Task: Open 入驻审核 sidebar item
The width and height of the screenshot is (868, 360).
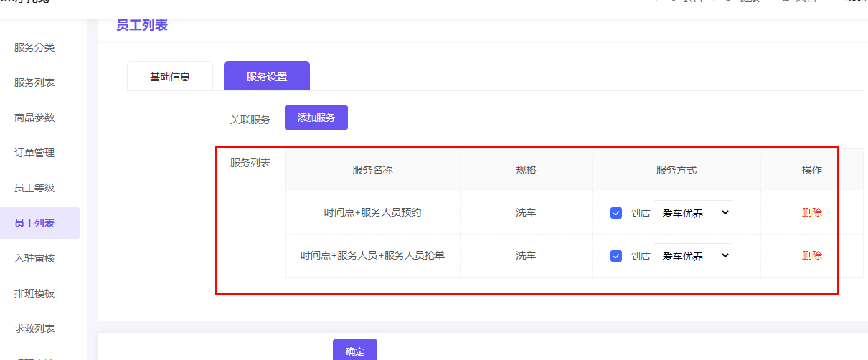Action: (x=34, y=258)
